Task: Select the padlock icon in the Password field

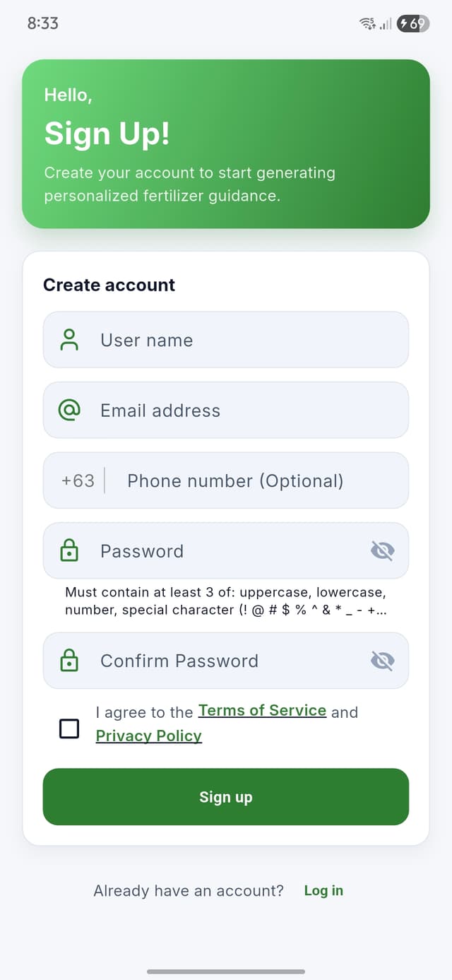Action: [x=69, y=550]
